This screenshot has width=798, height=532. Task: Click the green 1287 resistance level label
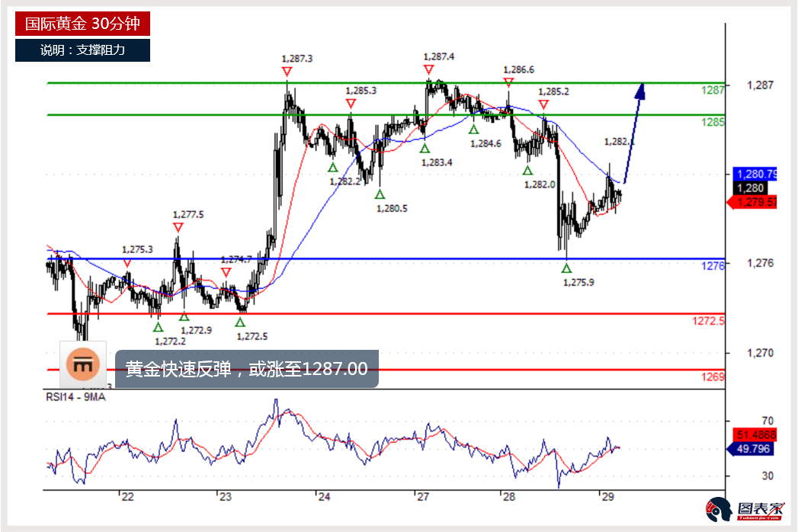tap(713, 90)
